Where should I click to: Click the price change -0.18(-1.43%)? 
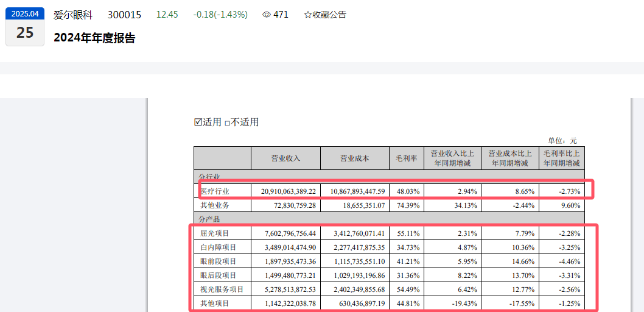[x=220, y=15]
